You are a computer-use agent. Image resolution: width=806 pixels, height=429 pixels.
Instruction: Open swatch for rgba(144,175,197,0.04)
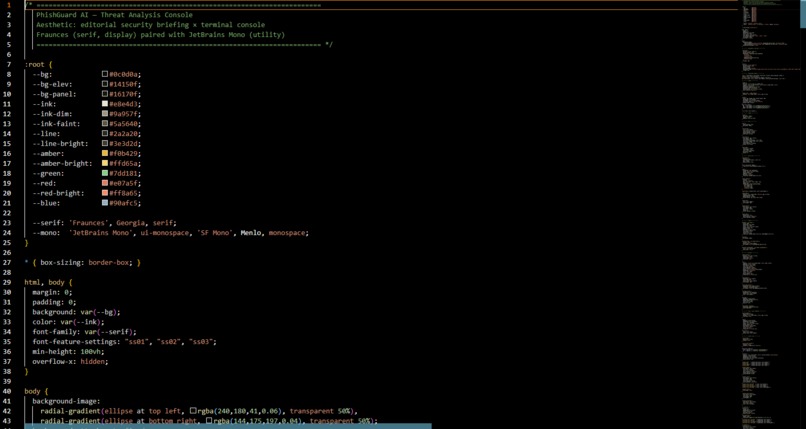coord(209,421)
